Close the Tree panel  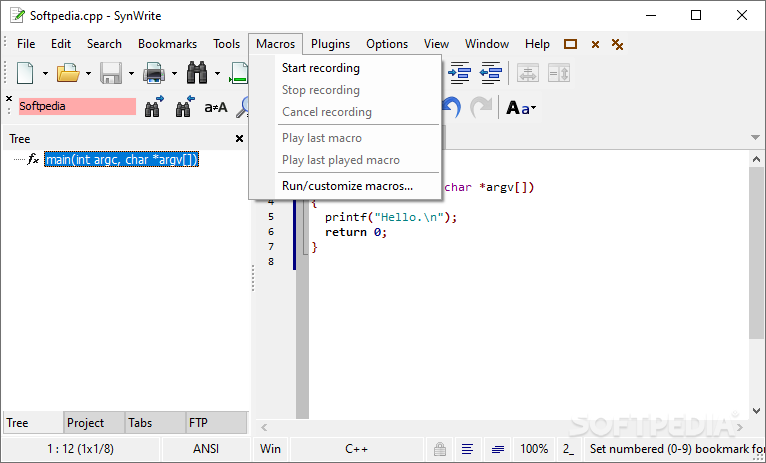point(239,139)
